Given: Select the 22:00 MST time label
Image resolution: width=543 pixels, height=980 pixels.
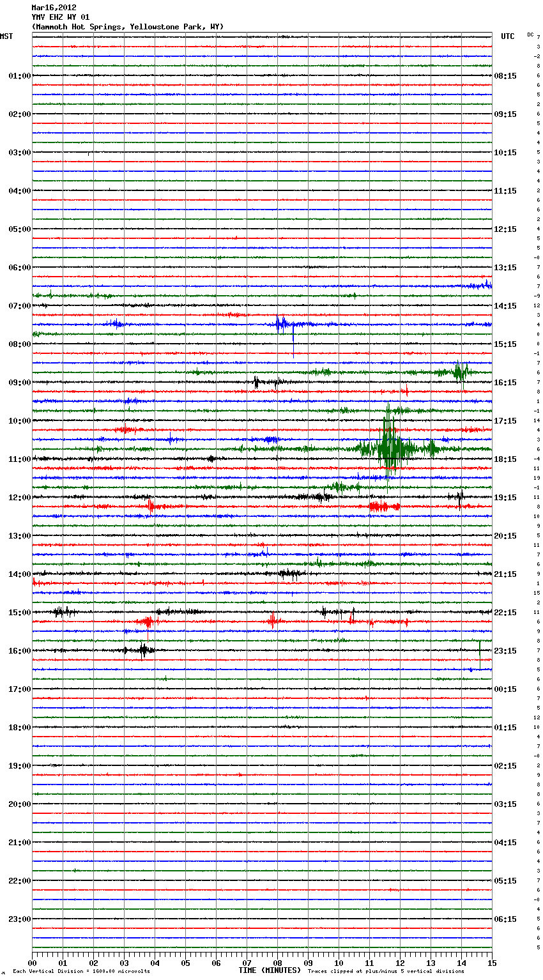Looking at the screenshot, I should click(x=19, y=881).
